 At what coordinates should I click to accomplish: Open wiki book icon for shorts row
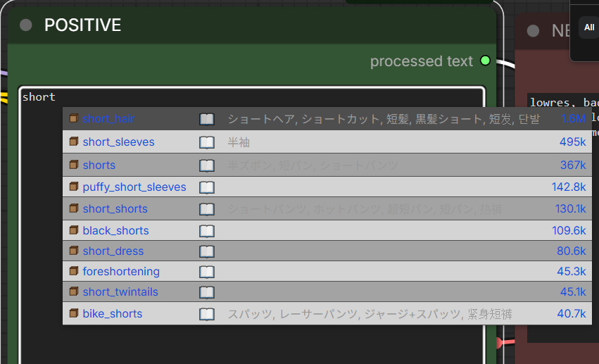207,165
